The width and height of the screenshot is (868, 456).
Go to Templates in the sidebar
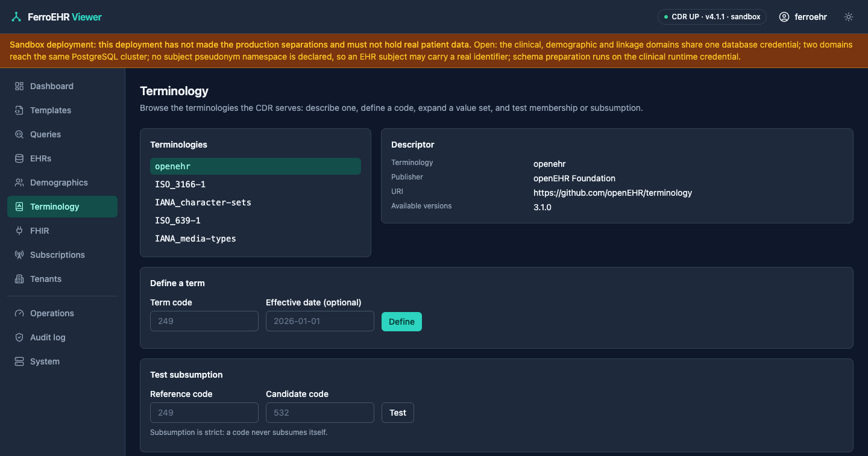[x=62, y=110]
